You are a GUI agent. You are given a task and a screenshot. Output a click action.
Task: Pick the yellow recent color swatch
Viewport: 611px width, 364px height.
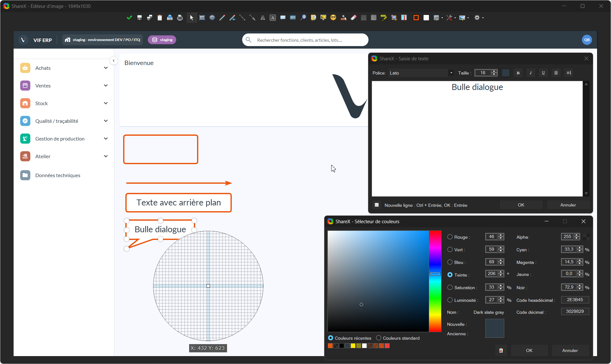click(x=353, y=346)
